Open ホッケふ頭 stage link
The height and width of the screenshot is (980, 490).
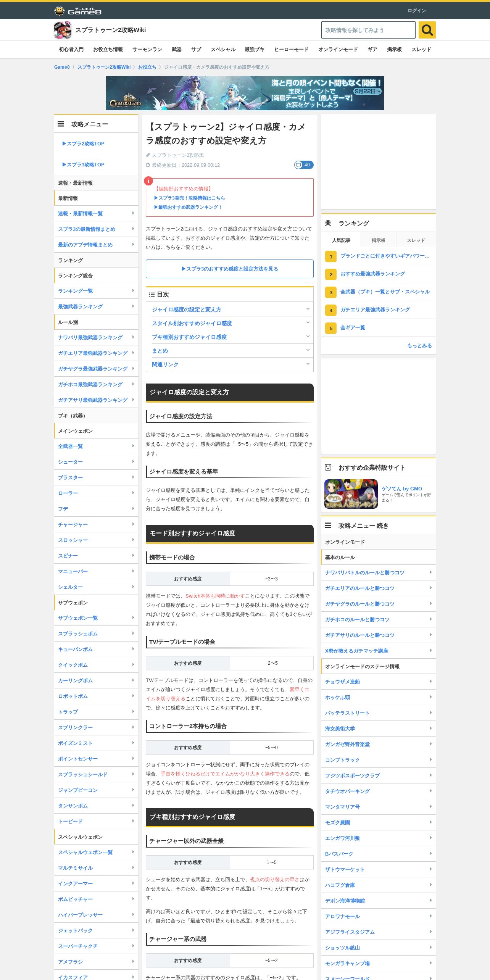(x=337, y=698)
